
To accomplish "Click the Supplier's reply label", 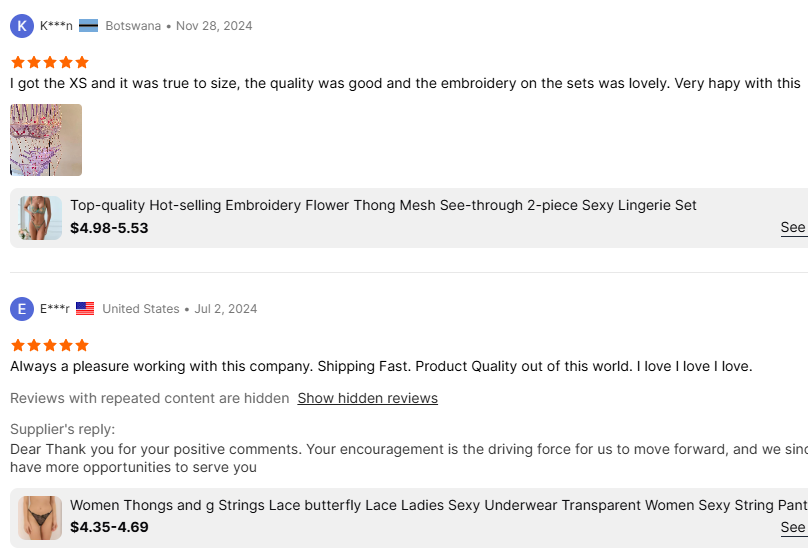I will (62, 429).
